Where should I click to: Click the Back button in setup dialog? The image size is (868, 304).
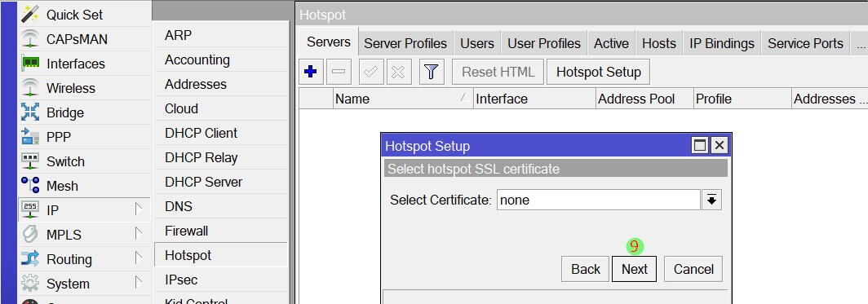585,269
